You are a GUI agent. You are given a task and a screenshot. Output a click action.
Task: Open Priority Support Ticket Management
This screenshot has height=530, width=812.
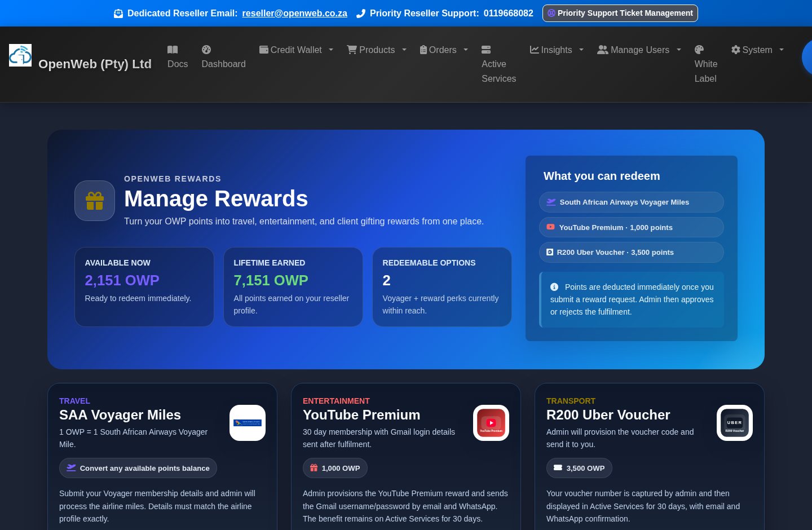pos(620,13)
